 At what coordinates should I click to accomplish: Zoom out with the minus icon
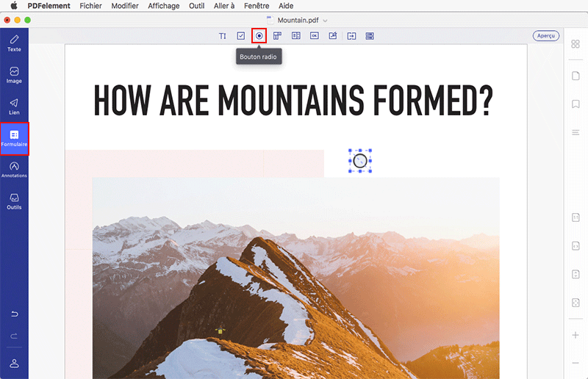click(x=576, y=363)
